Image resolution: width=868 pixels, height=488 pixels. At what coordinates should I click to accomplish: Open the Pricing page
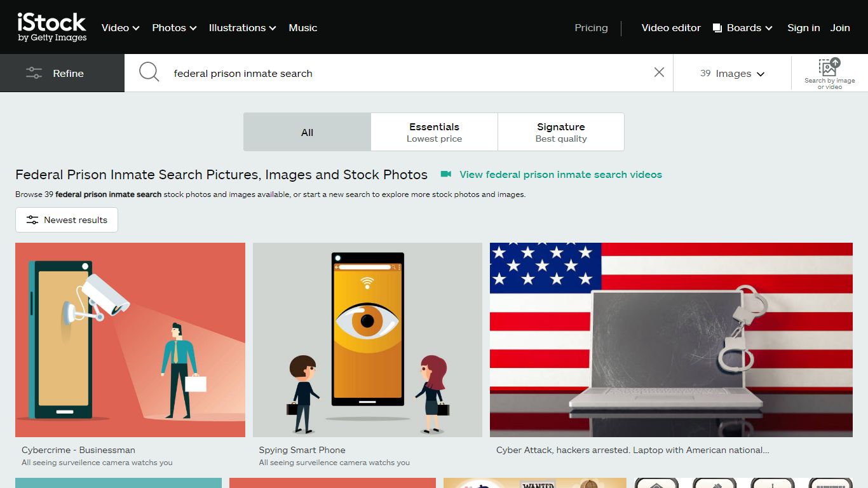(x=591, y=28)
